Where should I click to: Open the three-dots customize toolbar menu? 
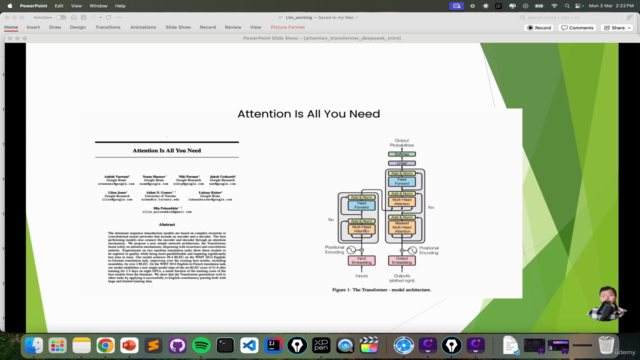click(x=118, y=18)
